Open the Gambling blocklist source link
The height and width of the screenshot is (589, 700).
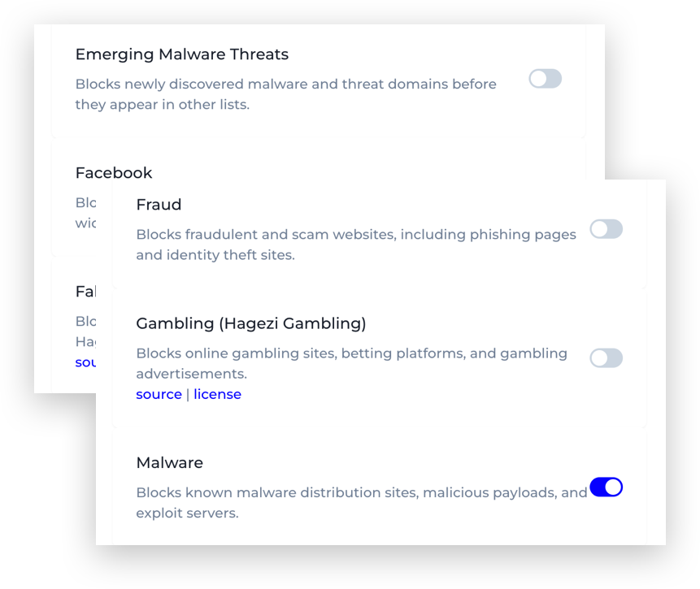click(159, 395)
